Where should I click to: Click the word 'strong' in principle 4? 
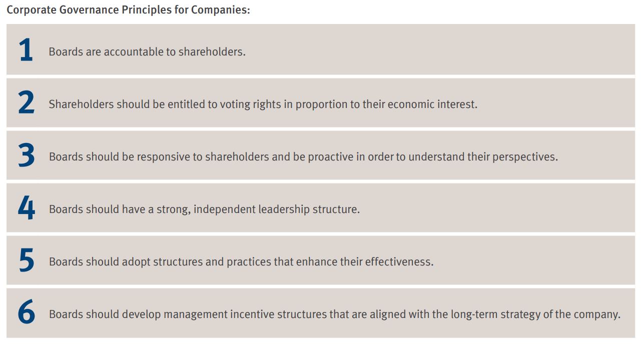(x=173, y=210)
